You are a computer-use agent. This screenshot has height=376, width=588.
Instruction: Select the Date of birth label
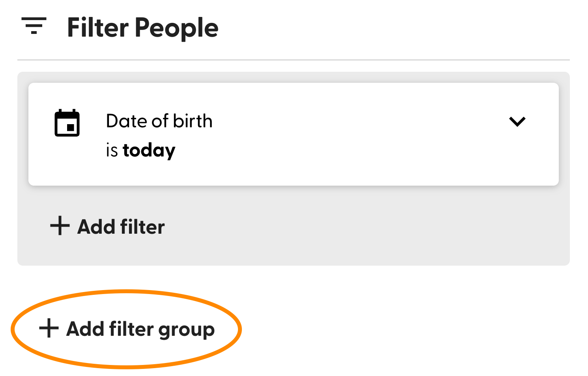click(159, 121)
